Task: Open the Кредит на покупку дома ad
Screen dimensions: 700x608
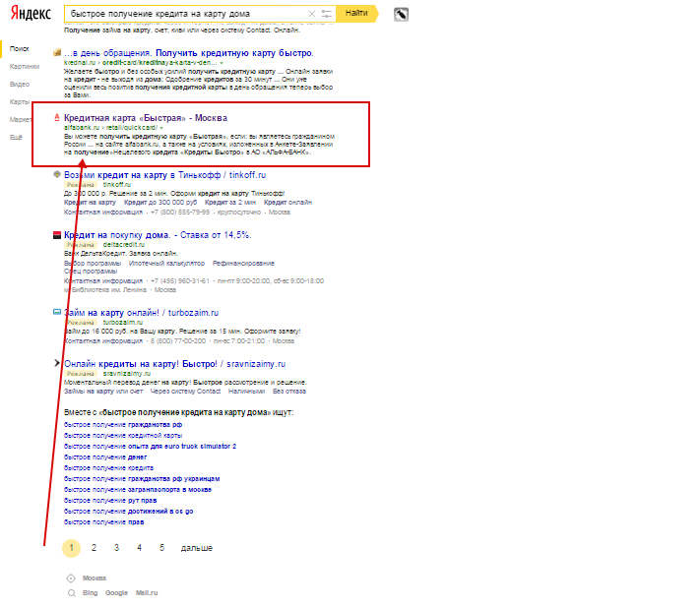Action: coord(158,235)
